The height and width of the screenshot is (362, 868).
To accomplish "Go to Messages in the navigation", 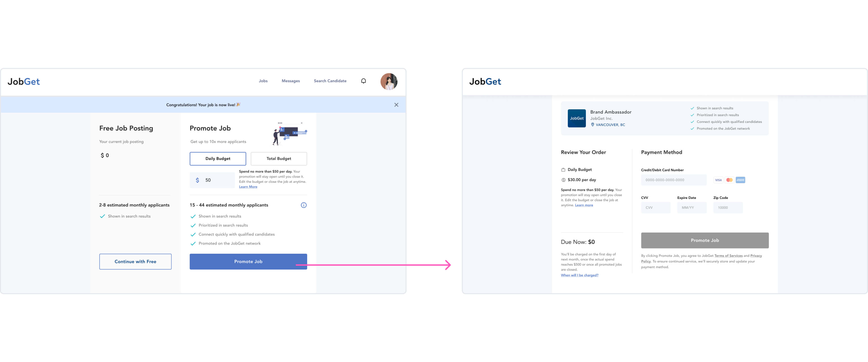I will click(x=290, y=81).
